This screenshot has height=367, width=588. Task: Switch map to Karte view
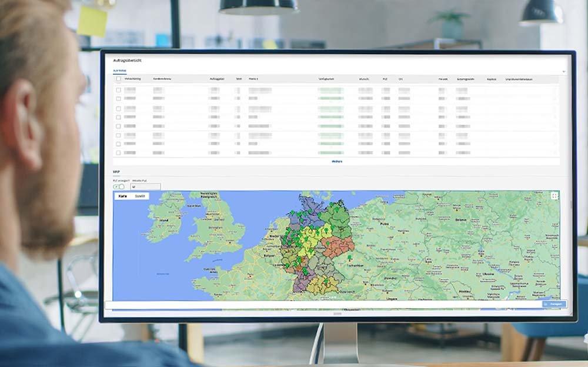[x=123, y=196]
